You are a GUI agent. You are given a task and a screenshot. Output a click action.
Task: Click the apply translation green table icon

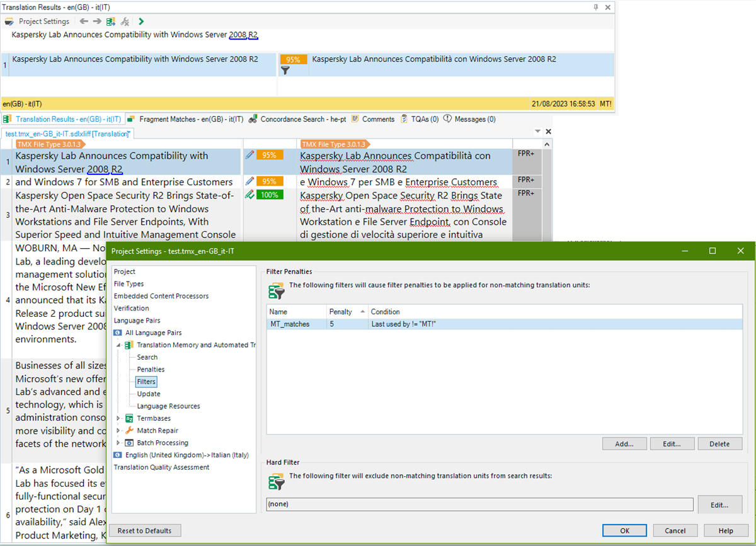point(111,21)
